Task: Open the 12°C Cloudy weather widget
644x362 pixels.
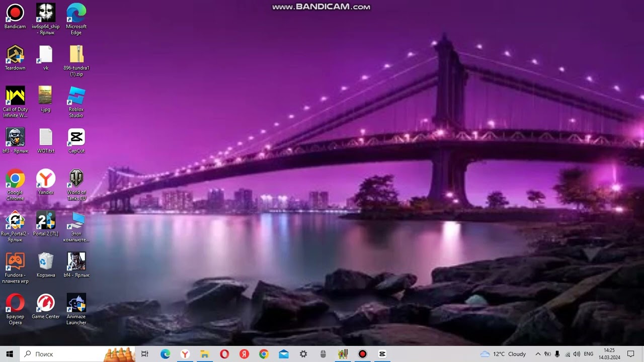Action: point(503,354)
